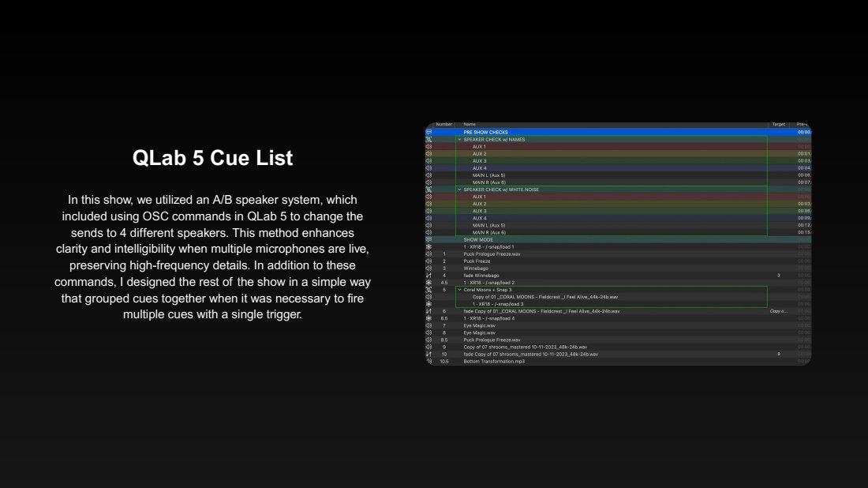Click the Target column header

click(778, 124)
